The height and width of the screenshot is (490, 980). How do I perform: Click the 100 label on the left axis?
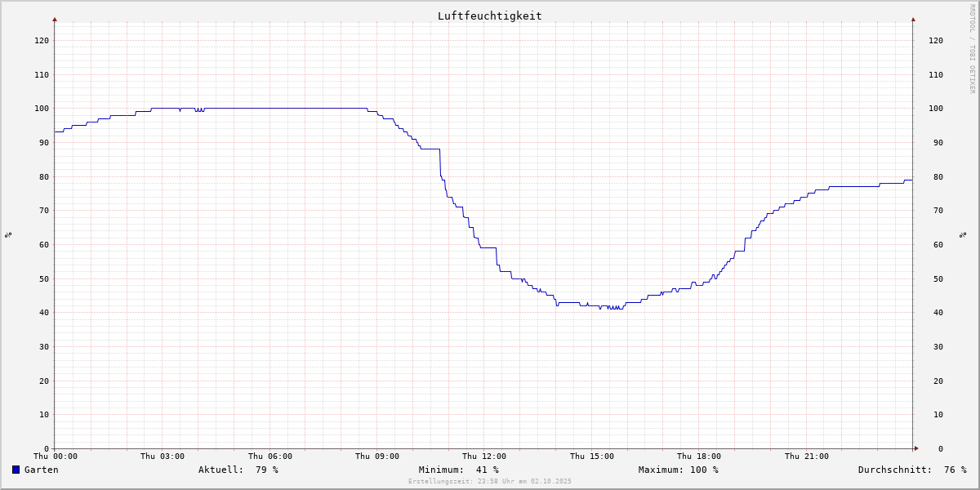point(41,109)
